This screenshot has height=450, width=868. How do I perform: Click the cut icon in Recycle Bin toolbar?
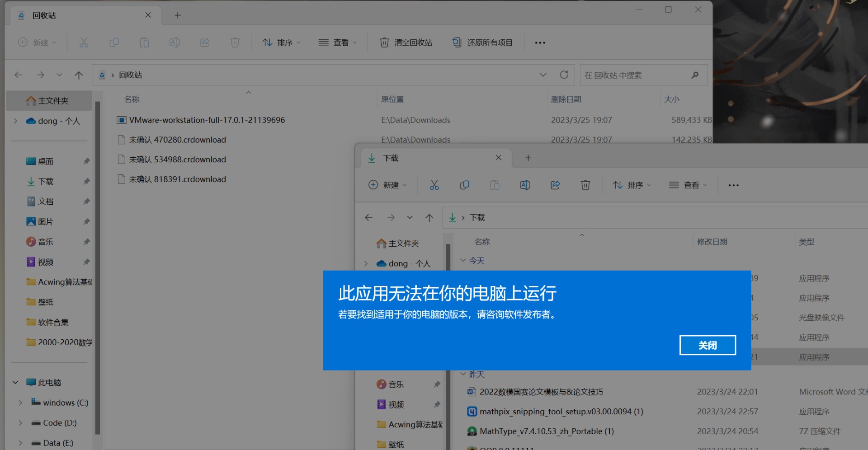[x=84, y=42]
